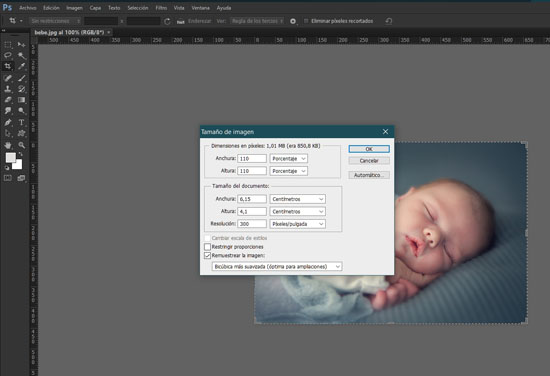
Task: Select the Type tool
Action: (x=21, y=122)
